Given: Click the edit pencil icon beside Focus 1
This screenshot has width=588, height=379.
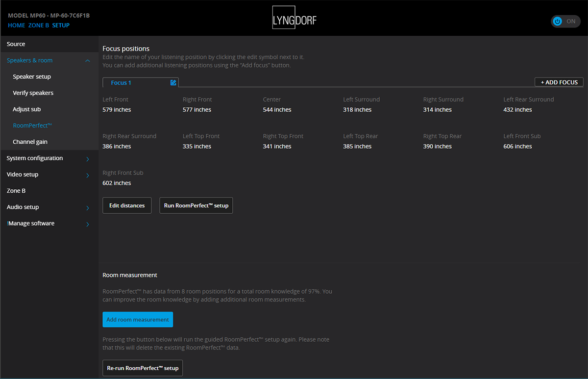Looking at the screenshot, I should (173, 83).
